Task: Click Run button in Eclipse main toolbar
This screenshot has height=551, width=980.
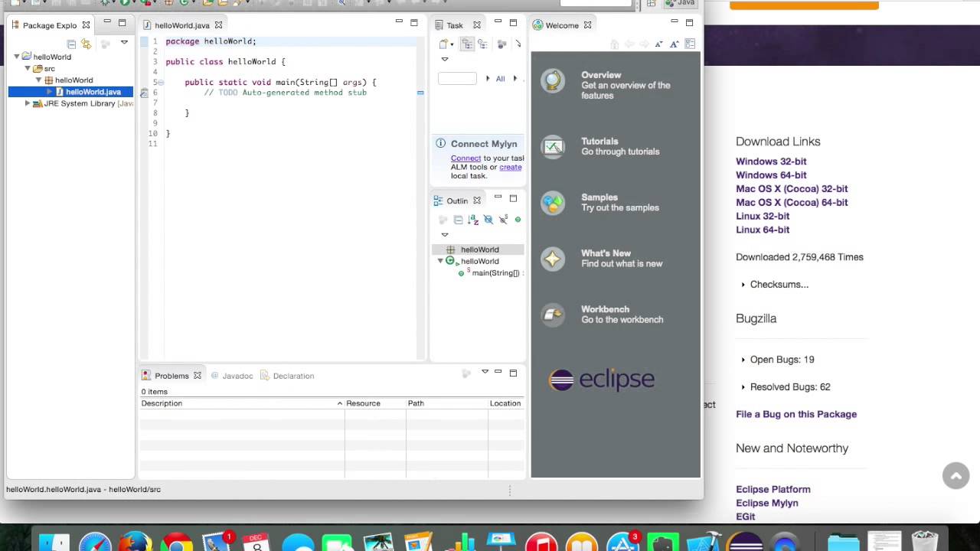Action: [x=124, y=3]
